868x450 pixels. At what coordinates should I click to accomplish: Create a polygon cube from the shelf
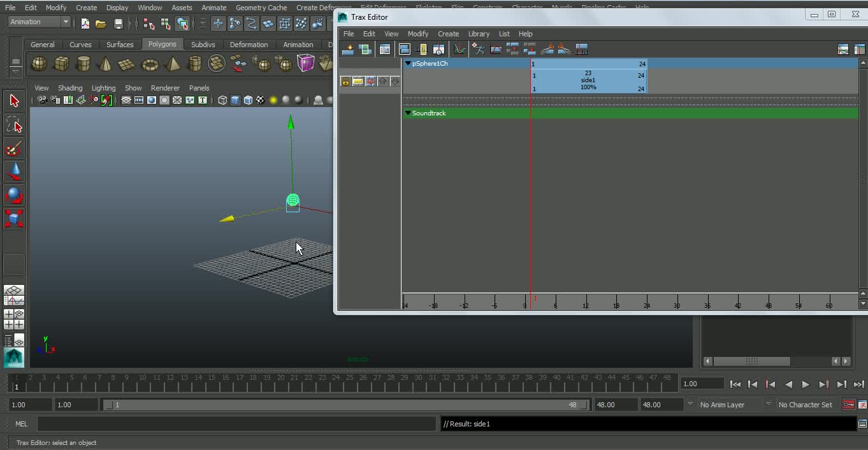(62, 64)
